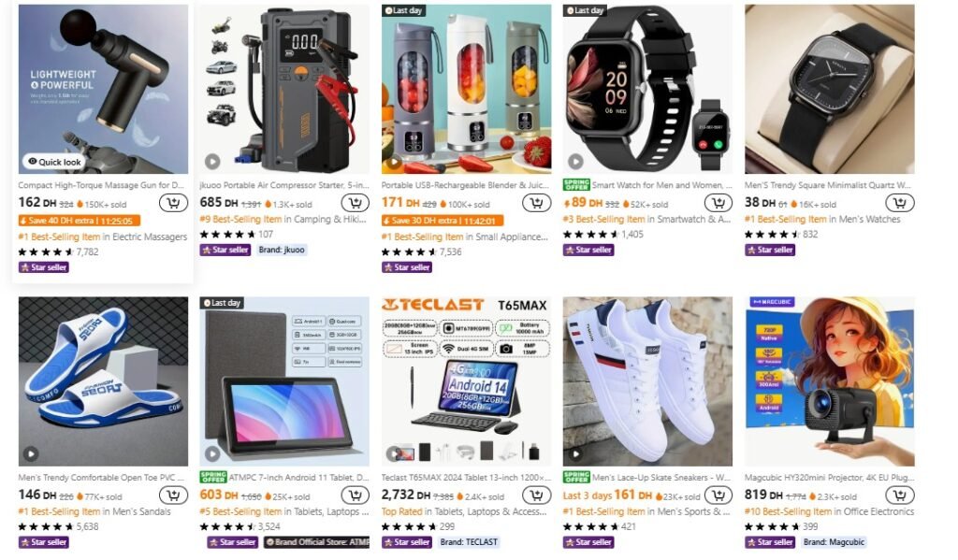Add Men's Square Quartz Watch to cart
The height and width of the screenshot is (560, 958).
[900, 203]
